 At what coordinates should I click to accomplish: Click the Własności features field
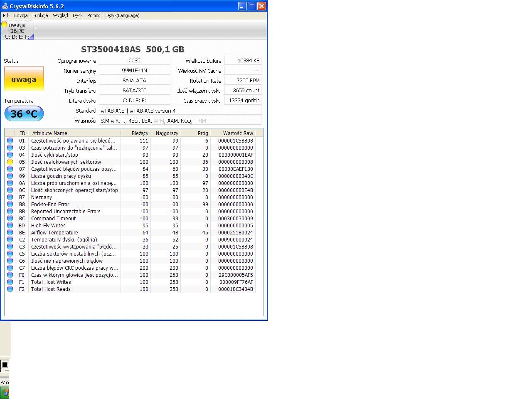(180, 121)
